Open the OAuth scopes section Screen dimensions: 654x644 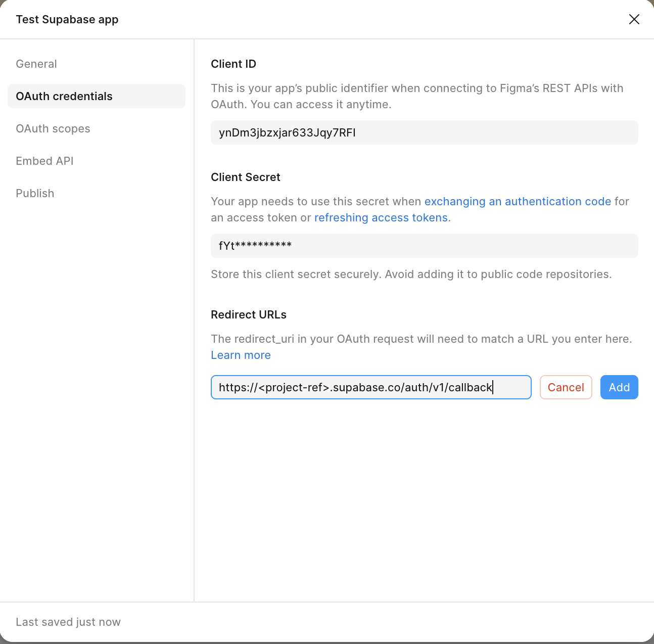(x=53, y=128)
